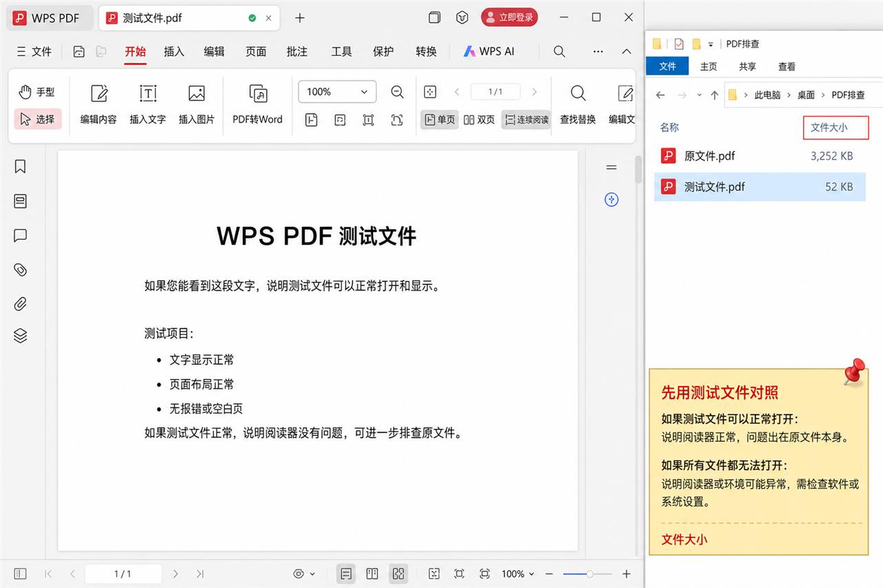Toggle 连续阅读 continuous reading

point(526,120)
